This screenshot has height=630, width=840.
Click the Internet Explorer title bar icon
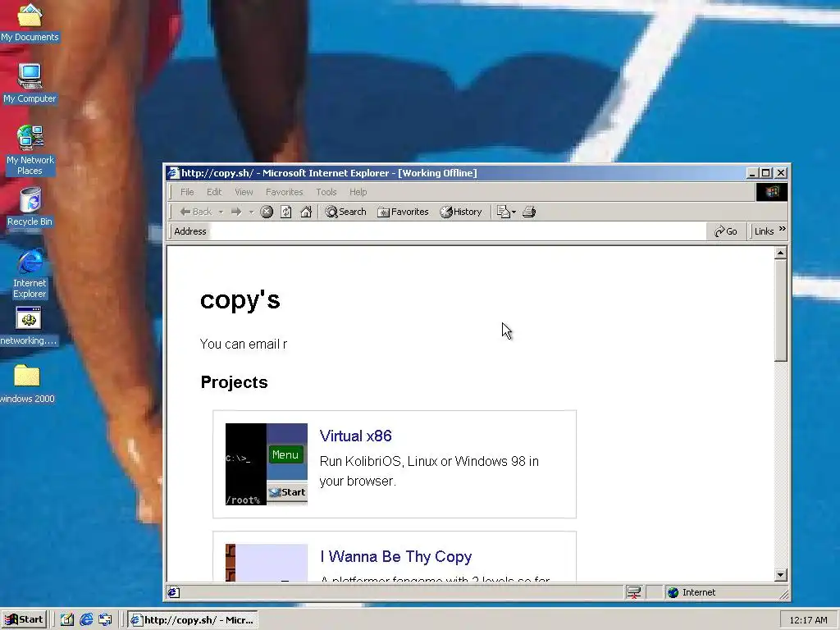point(172,173)
